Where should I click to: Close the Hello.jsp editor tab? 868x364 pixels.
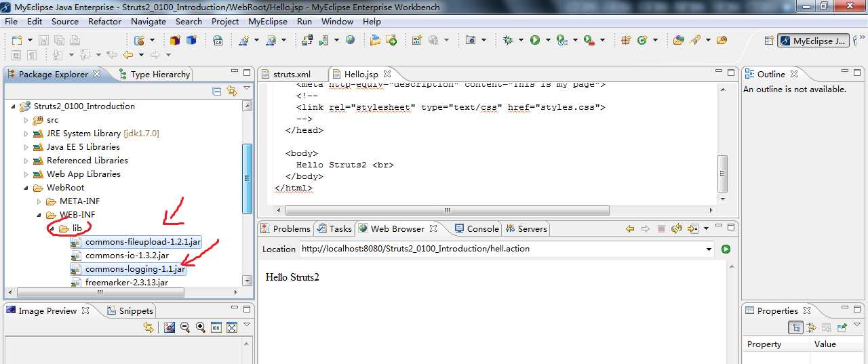[387, 74]
